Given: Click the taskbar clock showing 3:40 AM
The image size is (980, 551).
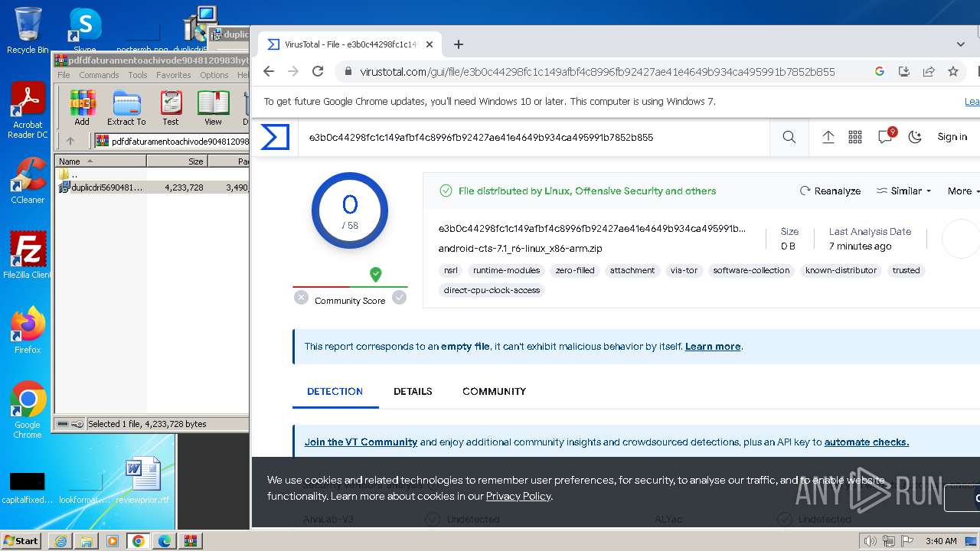Looking at the screenshot, I should coord(941,541).
